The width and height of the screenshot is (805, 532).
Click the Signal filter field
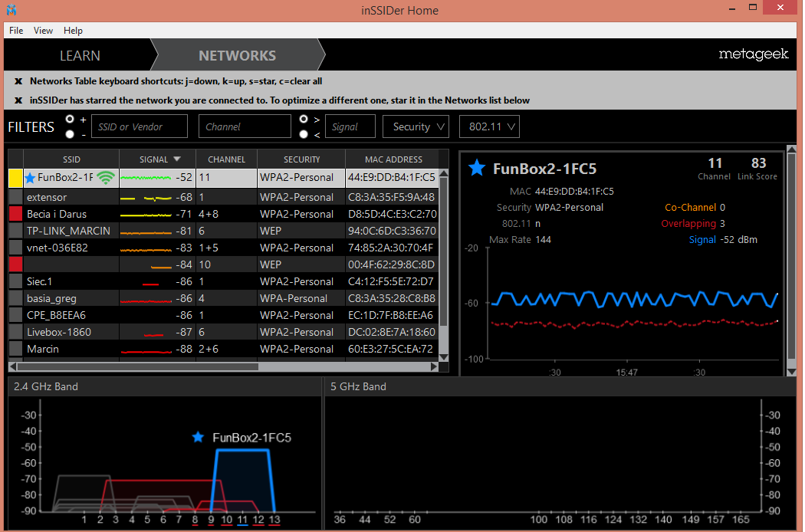click(x=350, y=126)
